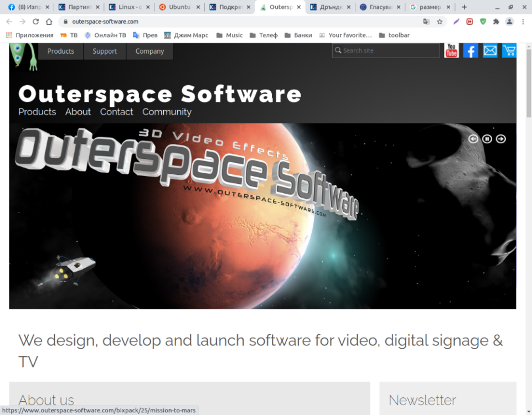Image resolution: width=532 pixels, height=415 pixels.
Task: Reload the current page
Action: (x=35, y=22)
